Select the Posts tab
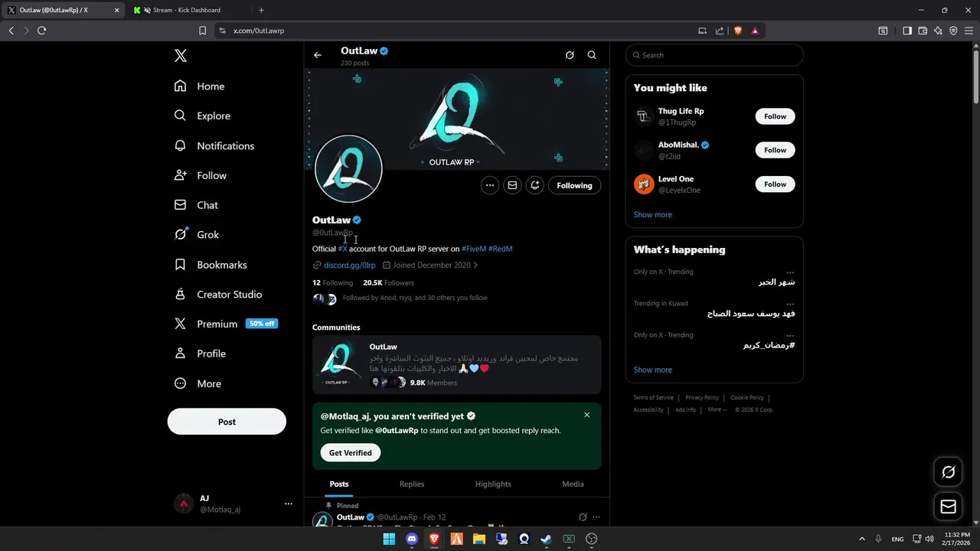Viewport: 980px width, 551px height. click(339, 484)
